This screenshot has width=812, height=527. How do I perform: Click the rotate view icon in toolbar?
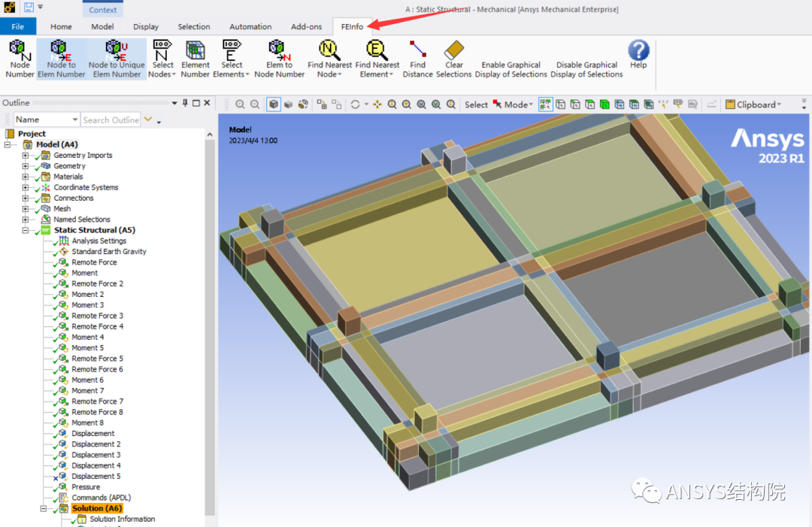tap(355, 104)
